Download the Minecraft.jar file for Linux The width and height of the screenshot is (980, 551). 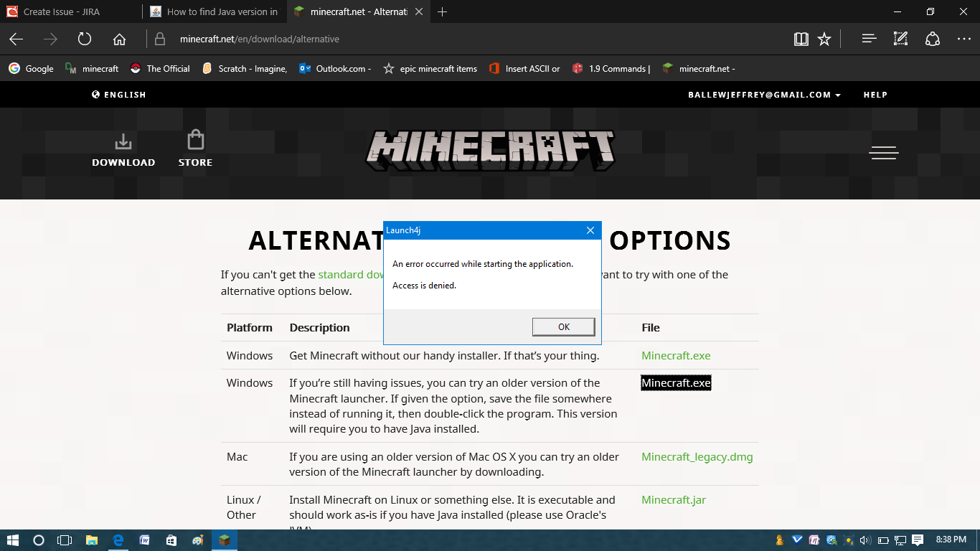[674, 500]
